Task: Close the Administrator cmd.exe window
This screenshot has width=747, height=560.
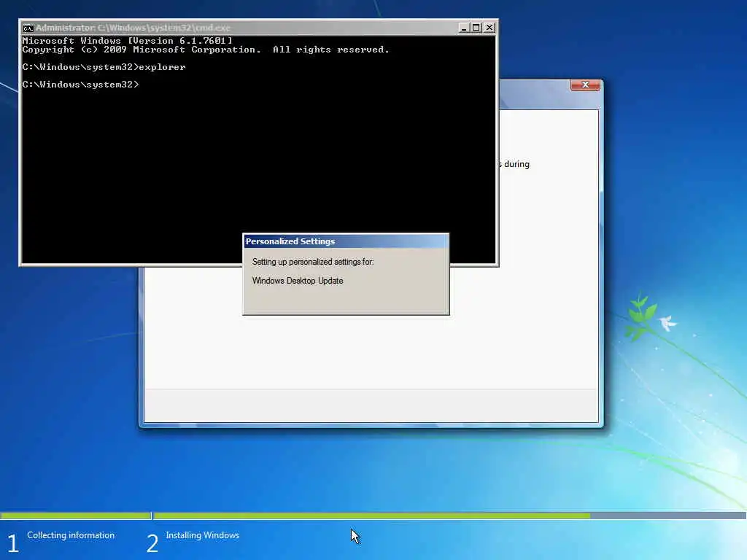Action: [x=489, y=28]
